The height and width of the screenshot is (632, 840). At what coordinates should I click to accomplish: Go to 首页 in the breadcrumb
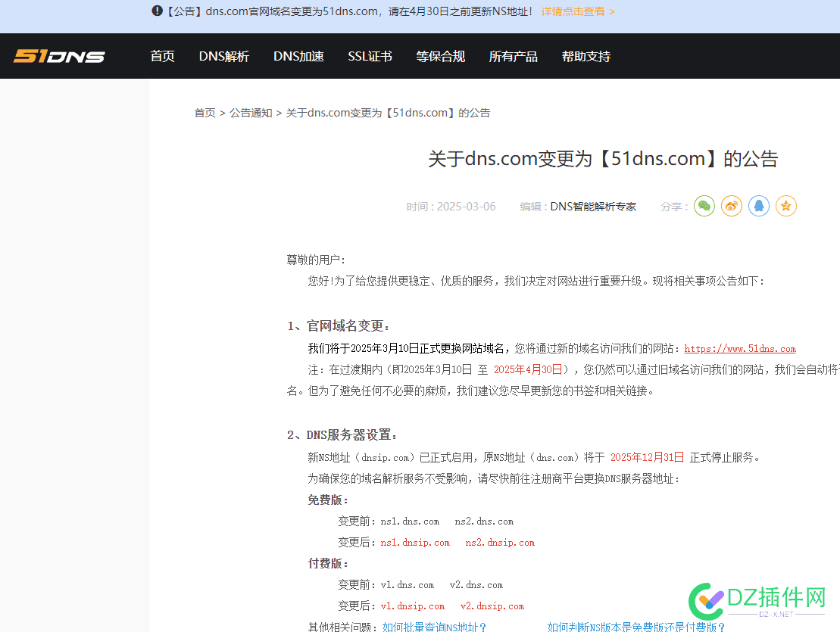pyautogui.click(x=205, y=113)
